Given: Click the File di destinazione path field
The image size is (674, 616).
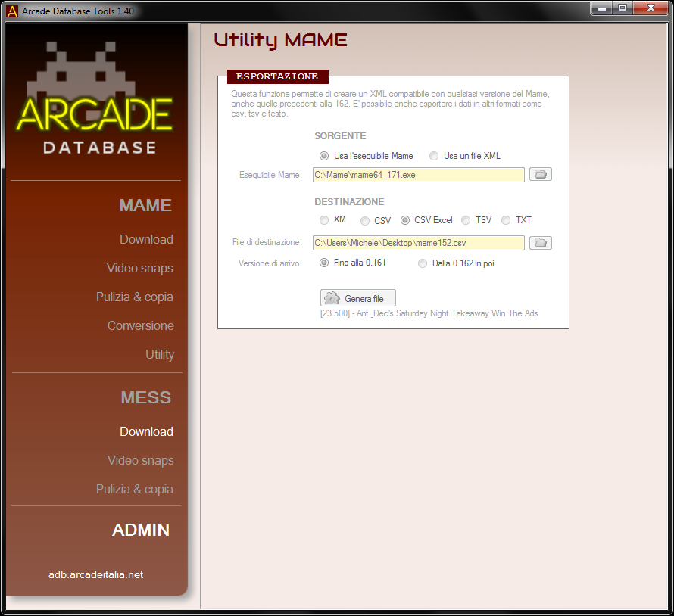Looking at the screenshot, I should pyautogui.click(x=418, y=243).
